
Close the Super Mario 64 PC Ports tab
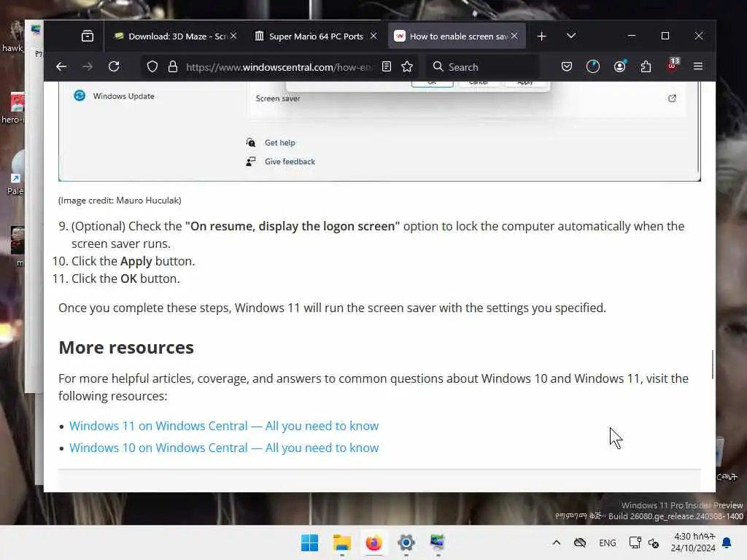pos(373,36)
